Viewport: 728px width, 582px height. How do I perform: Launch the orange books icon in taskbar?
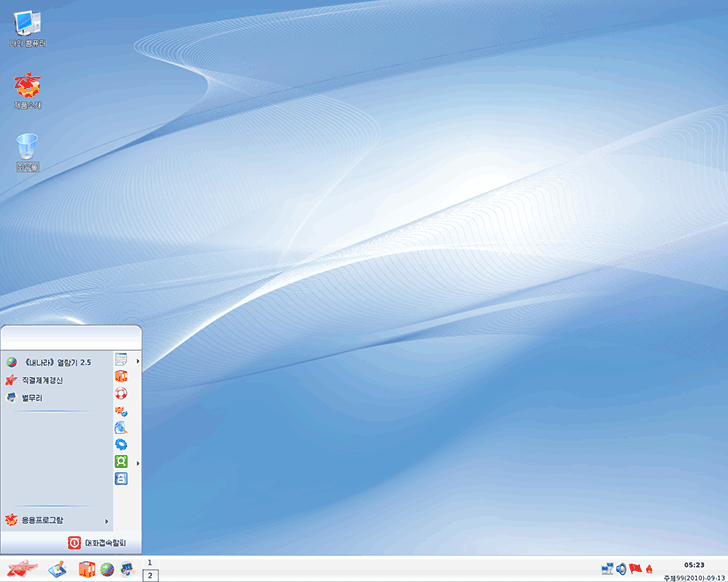(86, 569)
